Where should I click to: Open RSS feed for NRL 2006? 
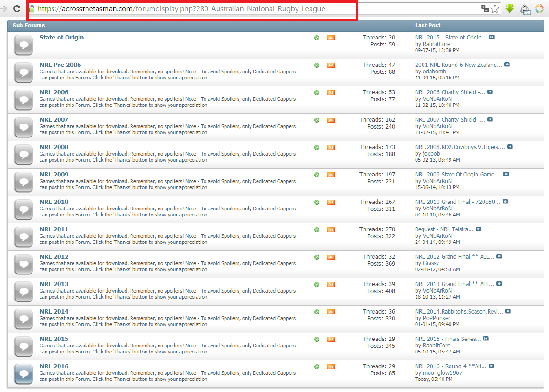click(x=331, y=93)
